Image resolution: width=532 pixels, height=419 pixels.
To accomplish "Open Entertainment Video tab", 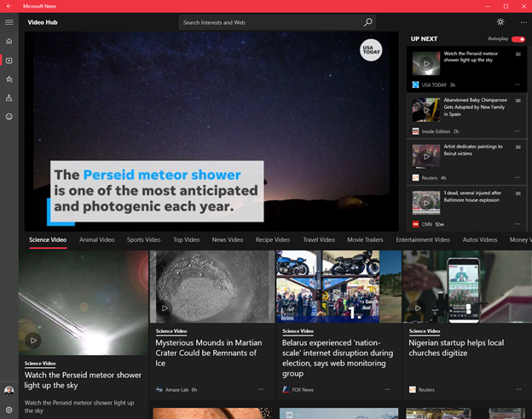I will (x=423, y=240).
